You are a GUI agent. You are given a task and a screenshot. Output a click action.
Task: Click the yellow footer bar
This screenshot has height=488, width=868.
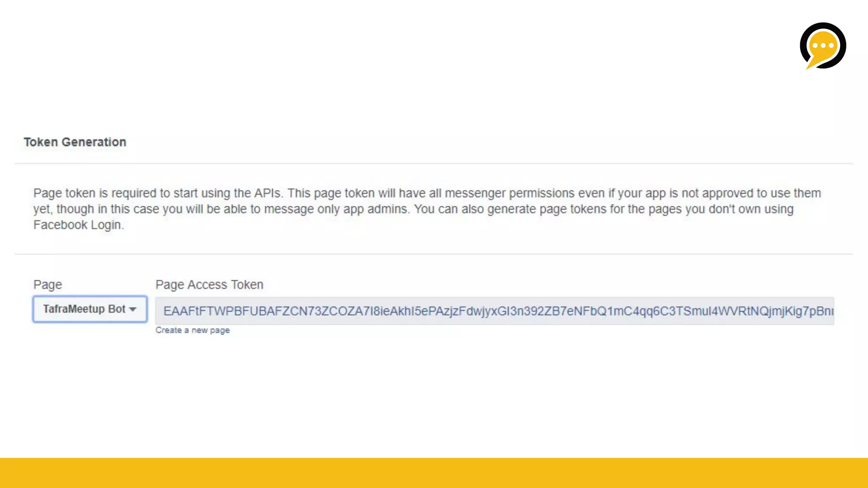point(434,473)
